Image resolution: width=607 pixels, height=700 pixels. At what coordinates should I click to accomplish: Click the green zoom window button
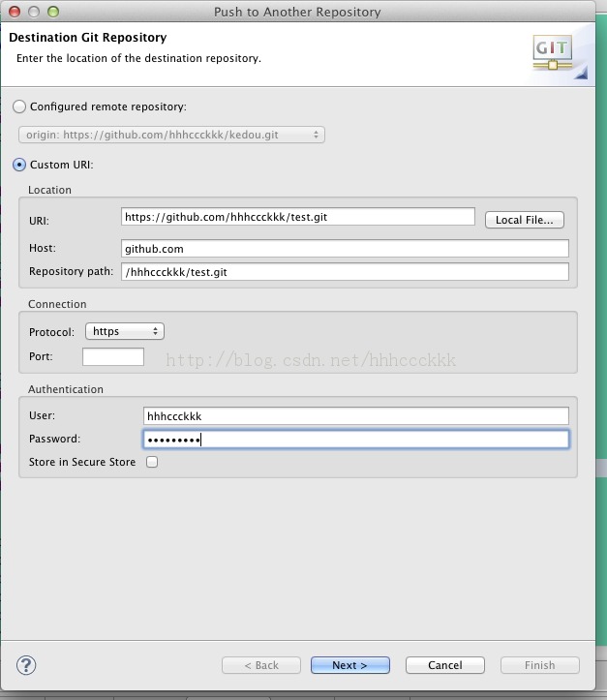[53, 12]
